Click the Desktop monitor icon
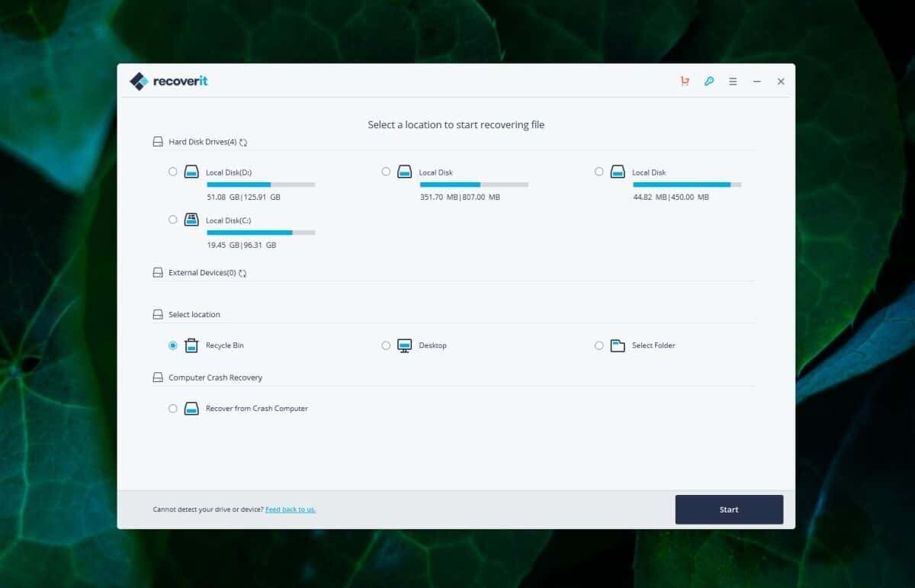This screenshot has height=588, width=915. 403,345
